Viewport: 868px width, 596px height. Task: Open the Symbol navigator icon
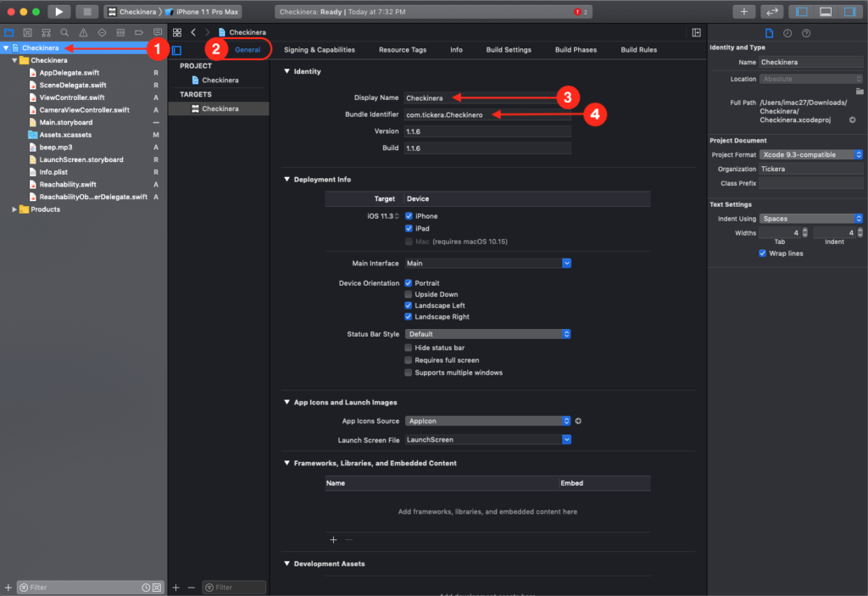46,33
